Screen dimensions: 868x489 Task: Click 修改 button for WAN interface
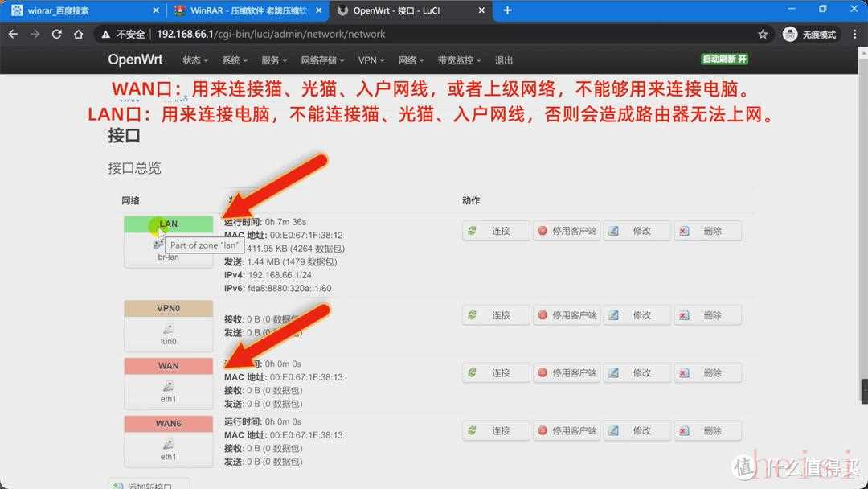pyautogui.click(x=637, y=373)
